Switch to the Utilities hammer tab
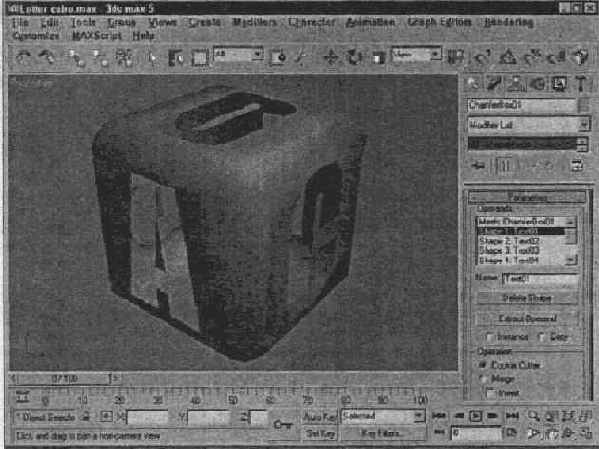 pyautogui.click(x=581, y=84)
